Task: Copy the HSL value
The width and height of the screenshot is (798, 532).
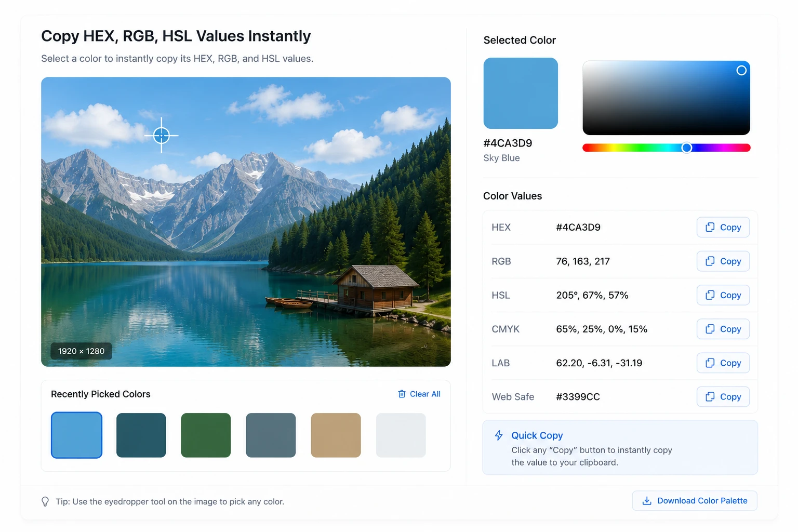Action: coord(723,295)
